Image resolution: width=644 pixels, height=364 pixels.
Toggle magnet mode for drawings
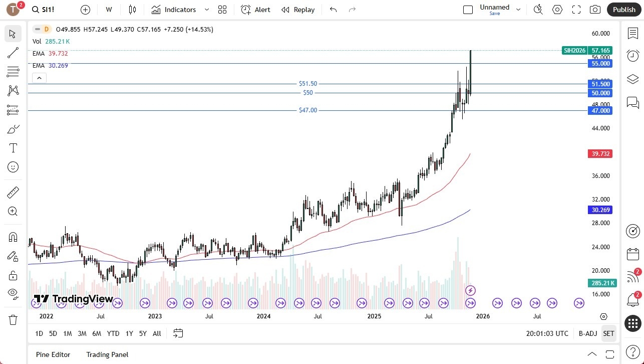(13, 237)
